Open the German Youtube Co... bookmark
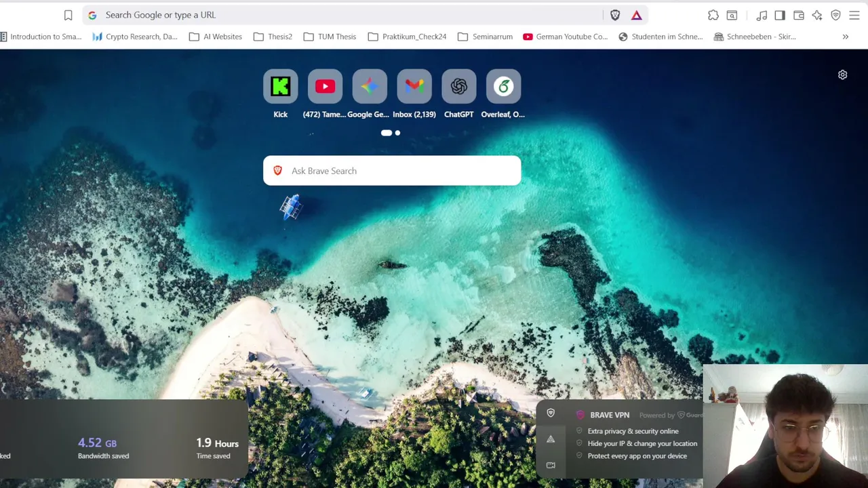The image size is (868, 488). [x=566, y=37]
